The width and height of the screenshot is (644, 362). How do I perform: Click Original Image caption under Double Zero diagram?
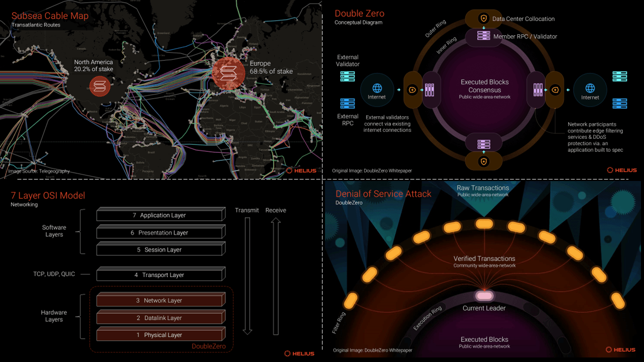[x=372, y=171]
